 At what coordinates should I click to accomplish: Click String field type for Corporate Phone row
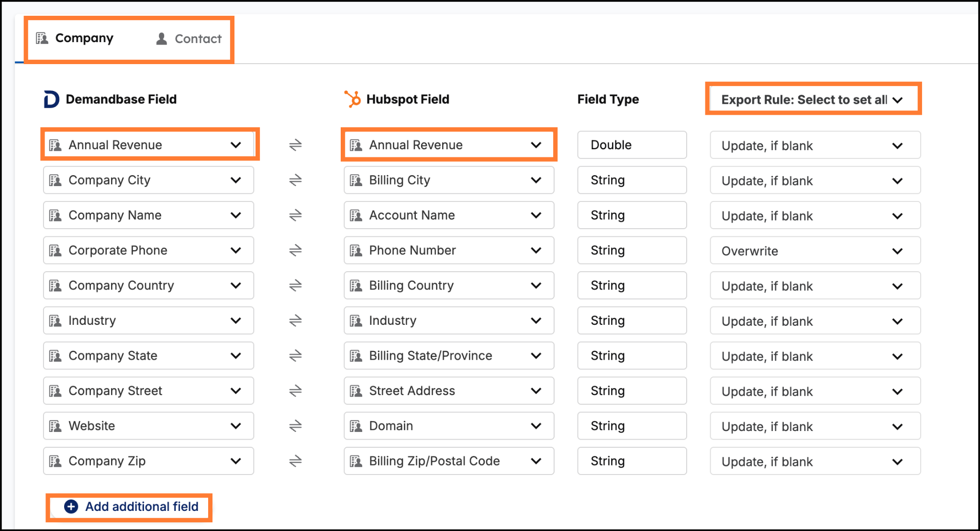(632, 250)
